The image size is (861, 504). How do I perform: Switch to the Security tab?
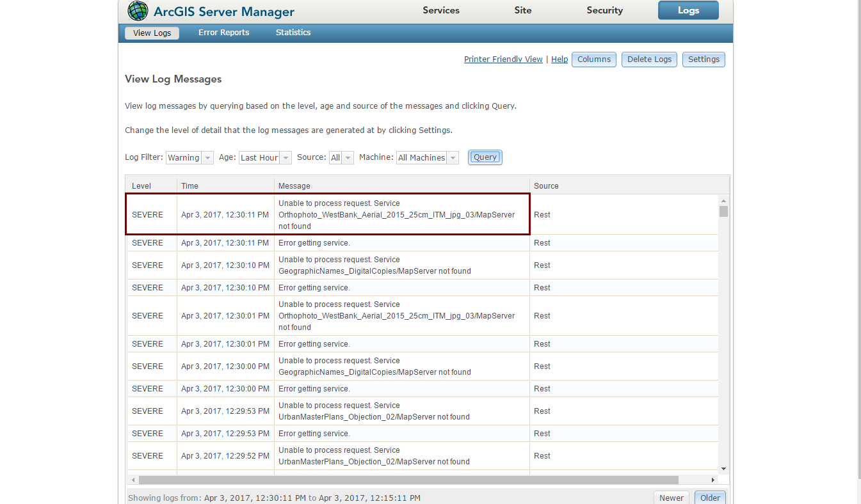coord(605,10)
